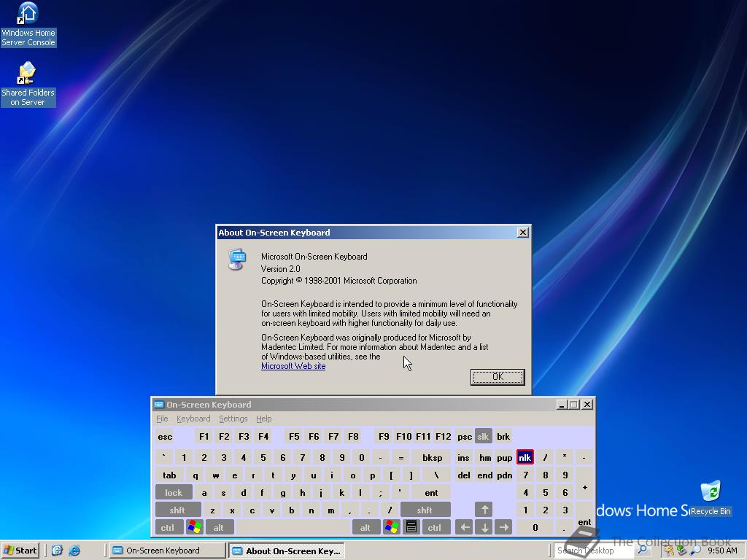Toggle the right ctrl key
The width and height of the screenshot is (747, 560).
[435, 527]
